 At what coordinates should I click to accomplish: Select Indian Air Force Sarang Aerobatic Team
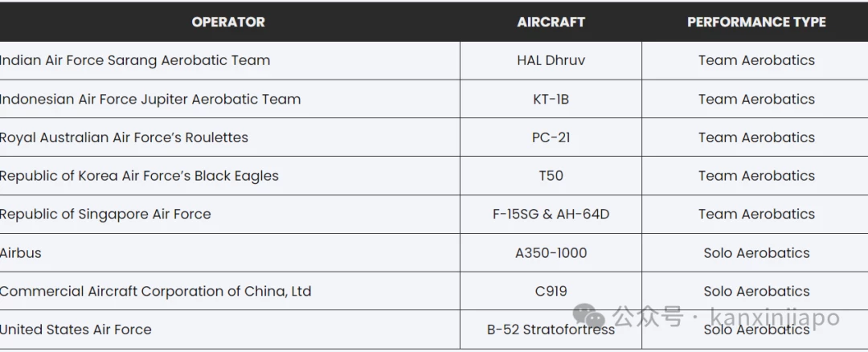(134, 60)
